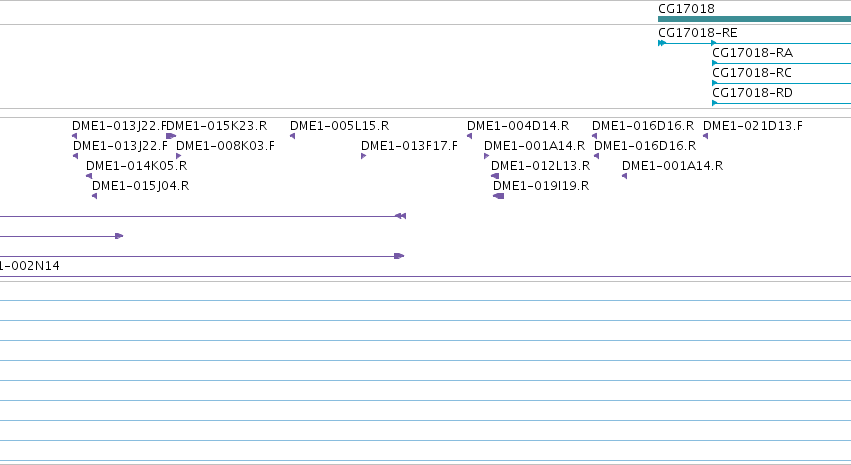Click arrow glyph beneath CG17018-RA label
Image resolution: width=851 pixels, height=465 pixels.
pos(715,63)
